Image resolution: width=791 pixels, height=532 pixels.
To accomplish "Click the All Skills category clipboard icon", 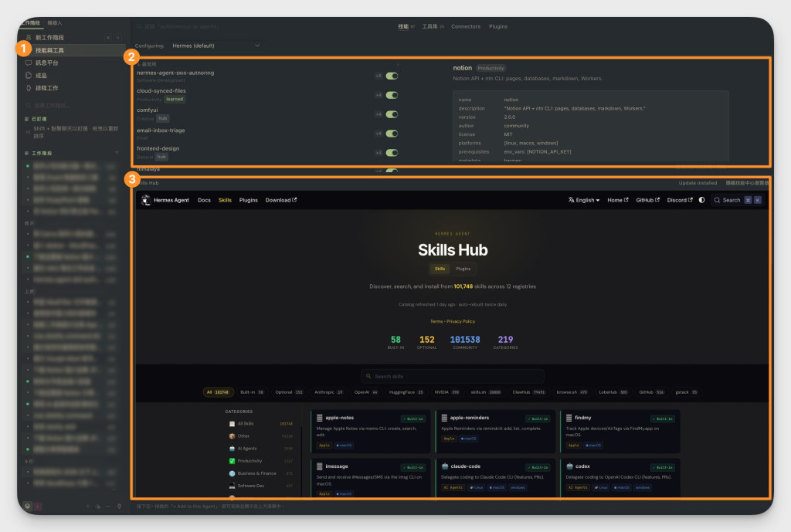I will (232, 424).
